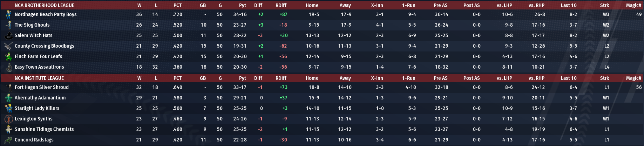Image resolution: width=644 pixels, height=146 pixels.
Task: Click the NCA Institute League header
Action: pyautogui.click(x=39, y=78)
